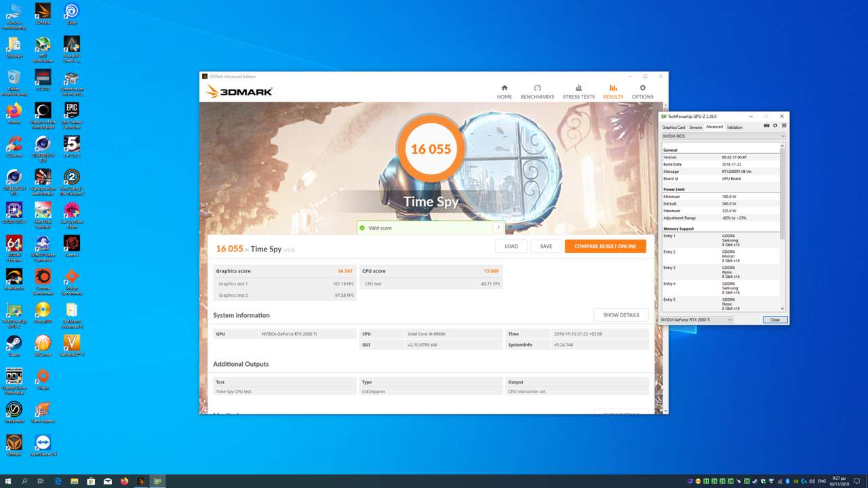
Task: Select the Shadow of the Tomb Raider icon
Action: point(43,115)
